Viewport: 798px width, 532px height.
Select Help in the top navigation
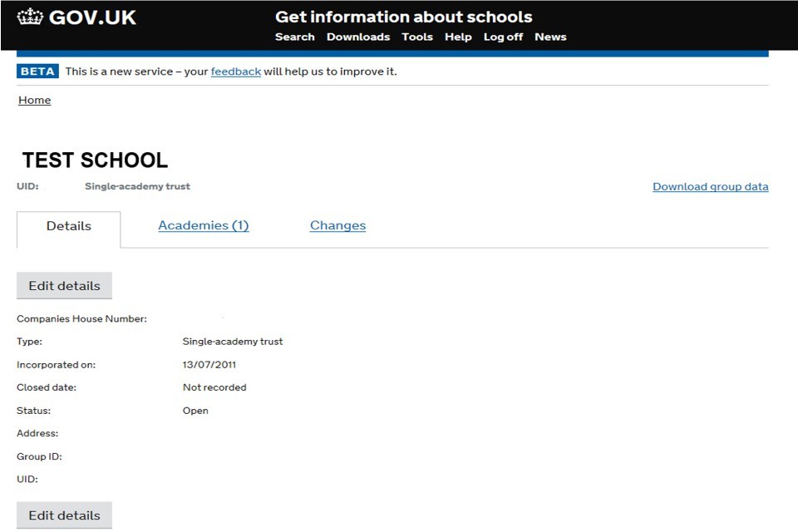(x=458, y=37)
